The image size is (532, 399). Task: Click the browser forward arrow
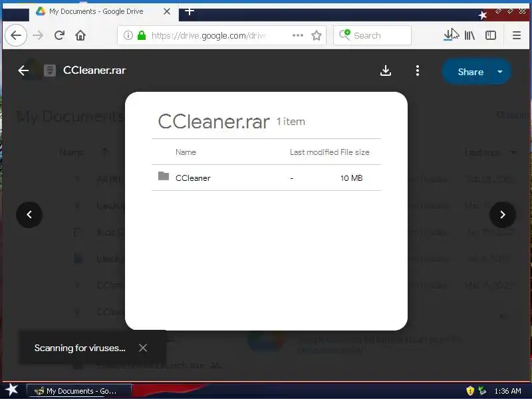pos(38,35)
